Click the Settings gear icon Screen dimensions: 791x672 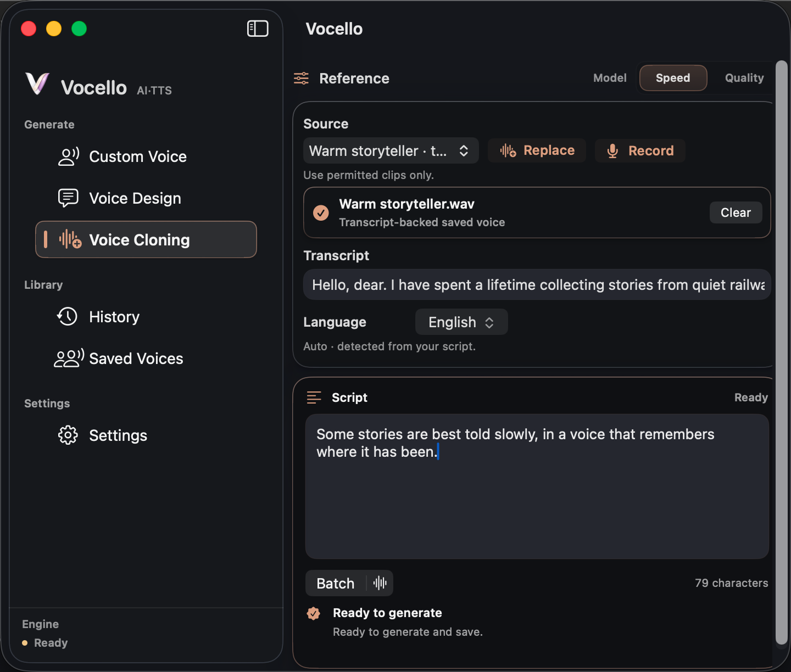click(68, 435)
